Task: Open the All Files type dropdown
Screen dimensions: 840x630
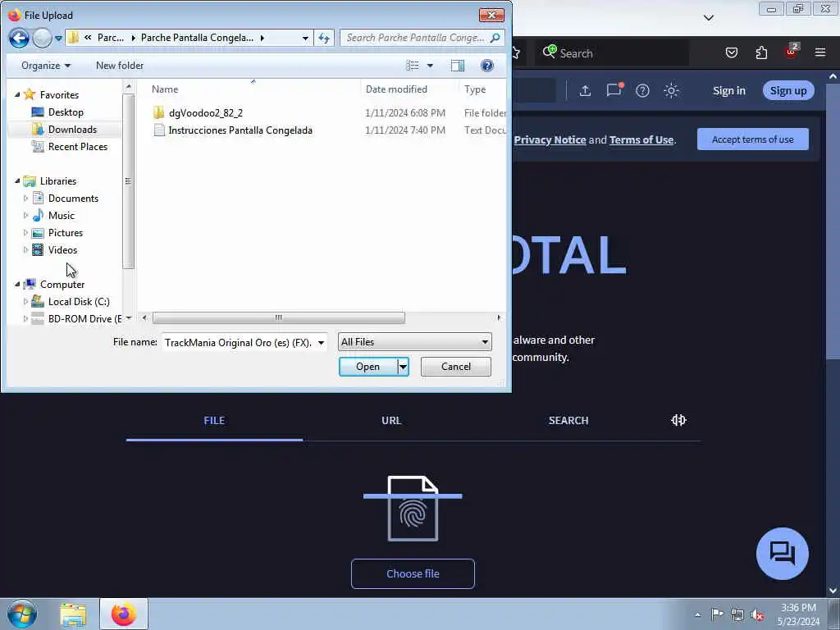Action: click(x=414, y=342)
